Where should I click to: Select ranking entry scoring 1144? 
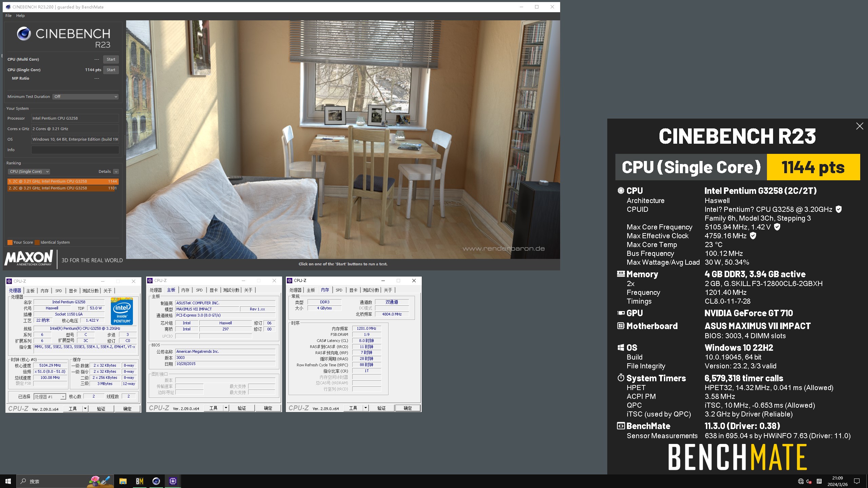63,181
